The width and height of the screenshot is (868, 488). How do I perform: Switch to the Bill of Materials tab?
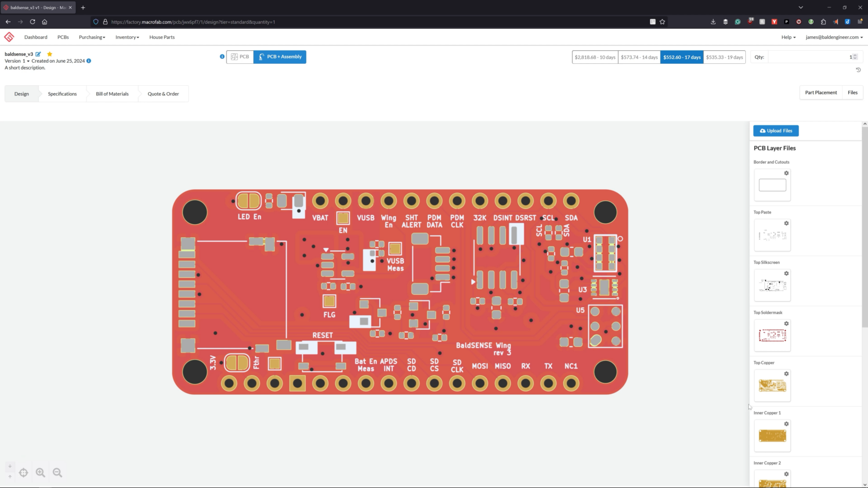[x=112, y=94]
